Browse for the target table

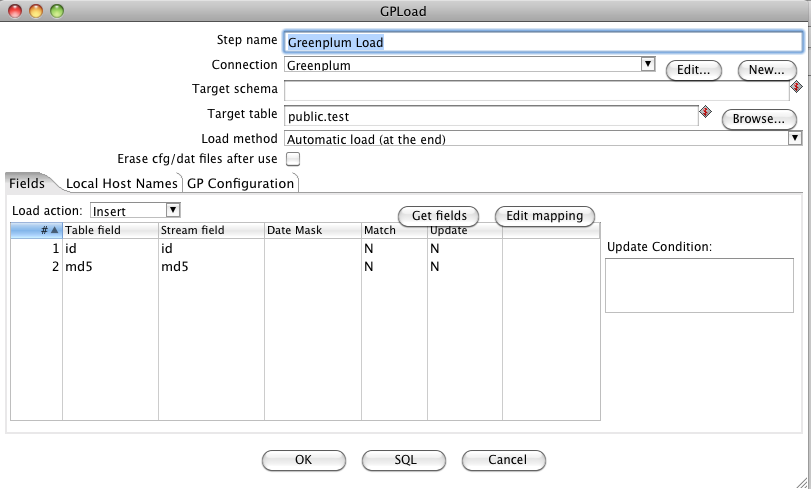coord(759,118)
